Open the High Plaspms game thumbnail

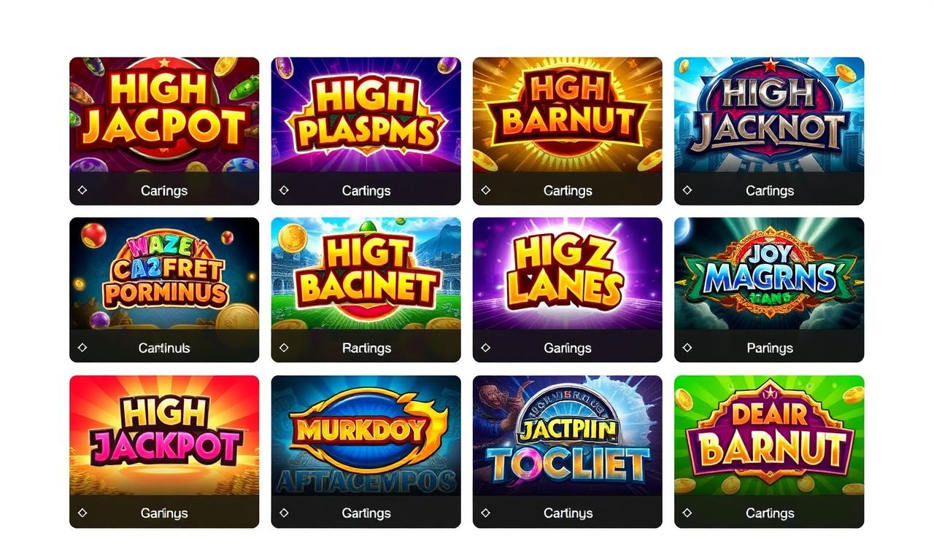[366, 116]
